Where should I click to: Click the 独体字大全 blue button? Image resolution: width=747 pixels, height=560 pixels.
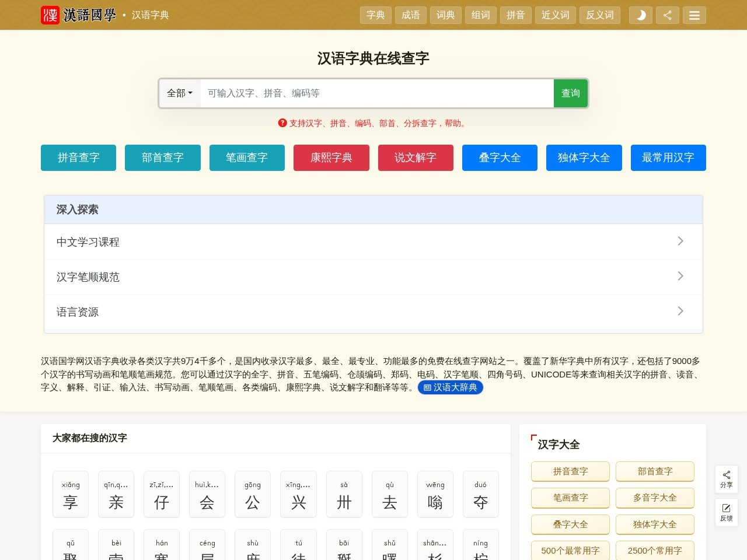point(584,157)
